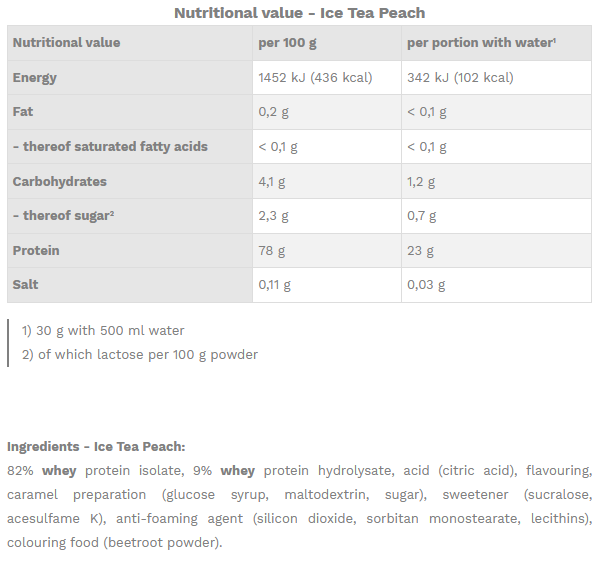Click the 'Ingredients - Ice Tea Peach:' heading
Screen dimensions: 606x573
tap(96, 447)
